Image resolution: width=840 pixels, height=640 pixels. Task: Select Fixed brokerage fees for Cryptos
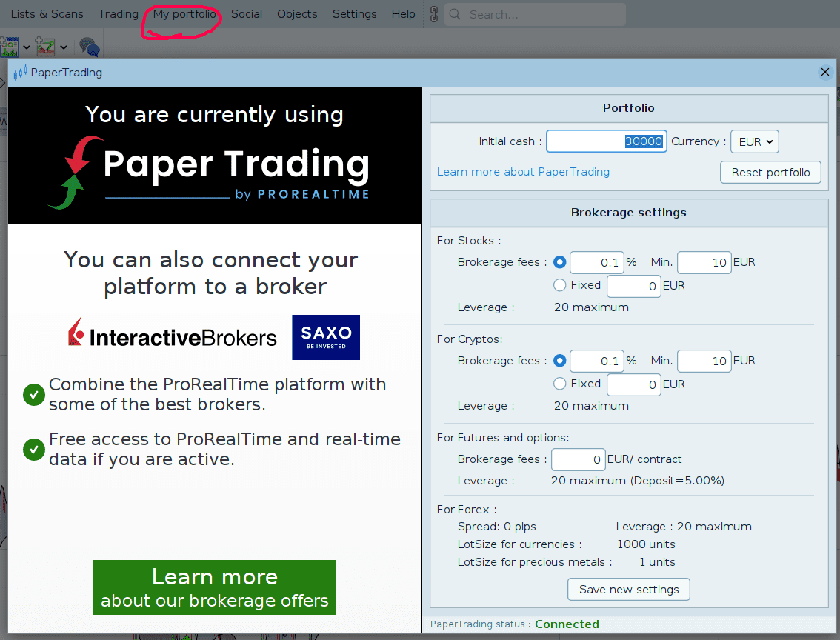(560, 384)
